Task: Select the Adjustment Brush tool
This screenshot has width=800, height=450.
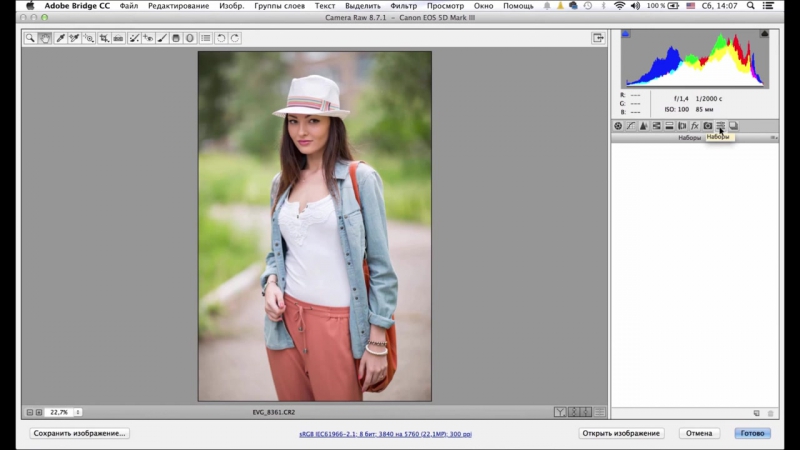Action: click(162, 38)
